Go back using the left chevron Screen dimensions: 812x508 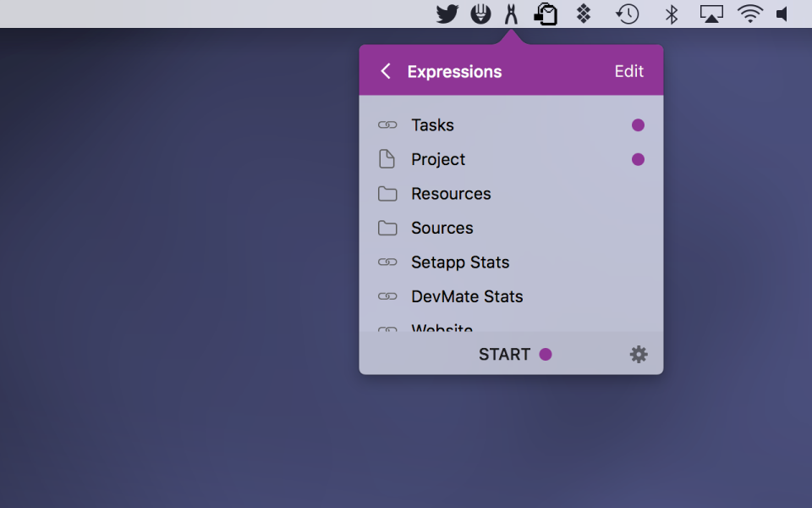click(386, 72)
